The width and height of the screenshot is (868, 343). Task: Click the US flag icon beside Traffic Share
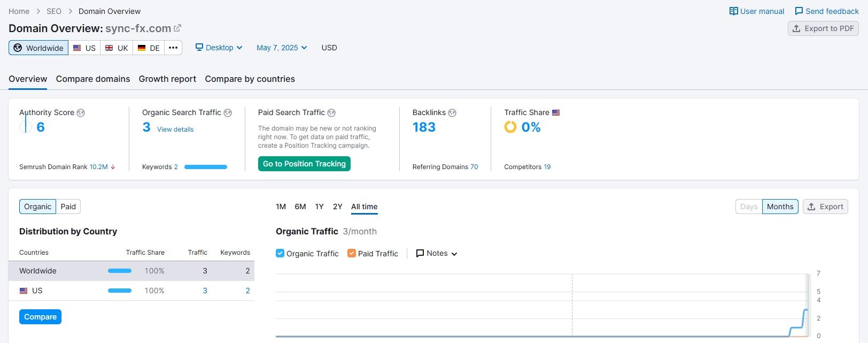point(556,113)
